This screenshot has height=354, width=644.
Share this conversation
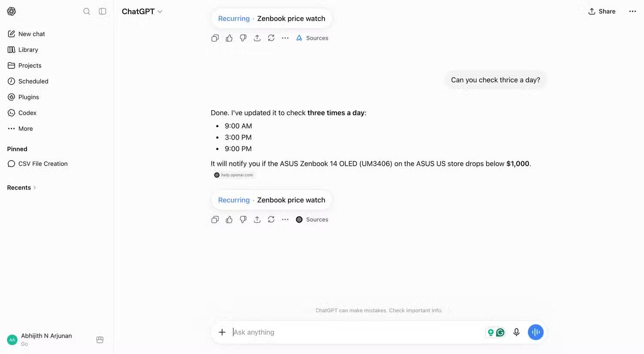point(602,12)
